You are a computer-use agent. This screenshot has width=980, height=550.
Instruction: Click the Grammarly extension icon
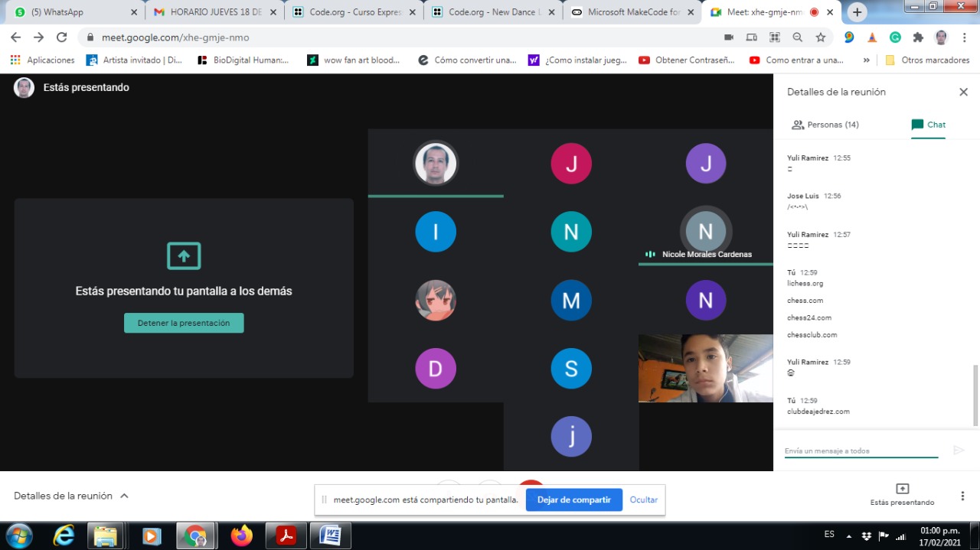[895, 37]
